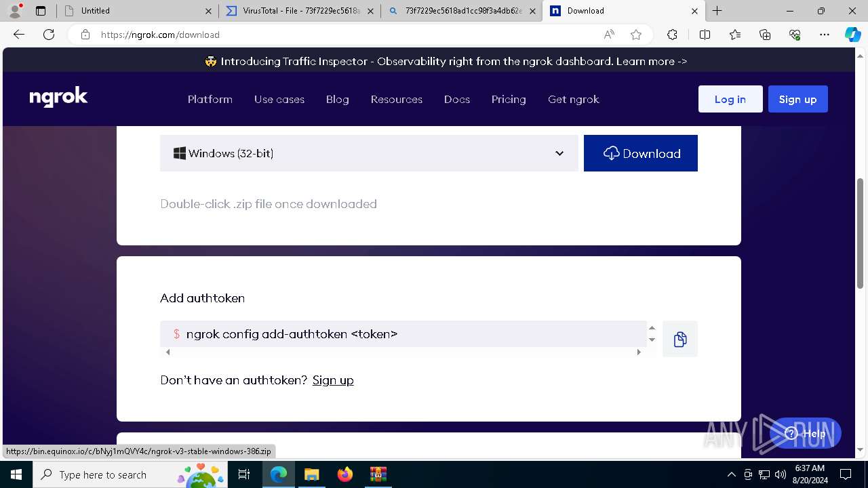The height and width of the screenshot is (488, 868).
Task: Open Docs in navbar
Action: click(x=457, y=99)
